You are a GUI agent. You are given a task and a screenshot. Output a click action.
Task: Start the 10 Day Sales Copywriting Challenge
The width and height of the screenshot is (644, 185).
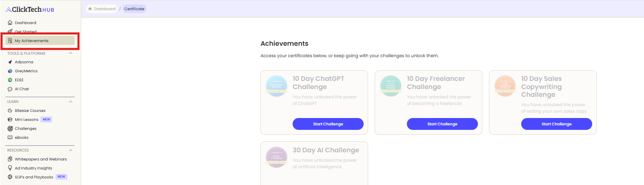(556, 124)
